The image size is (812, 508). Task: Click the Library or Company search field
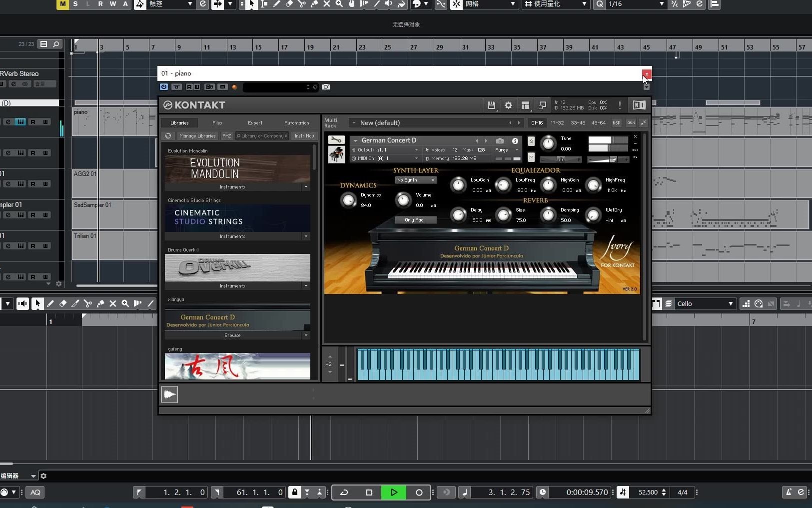[262, 136]
